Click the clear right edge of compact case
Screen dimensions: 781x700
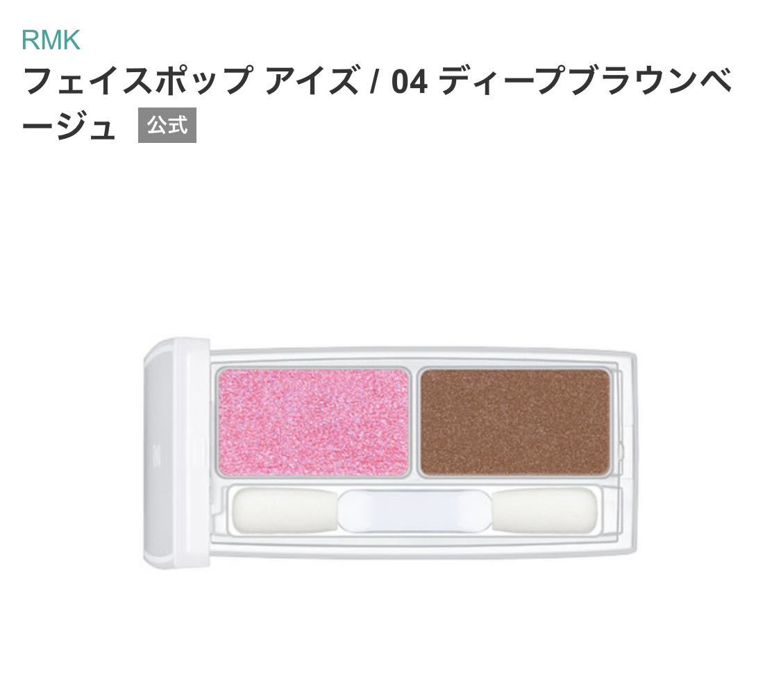(628, 453)
